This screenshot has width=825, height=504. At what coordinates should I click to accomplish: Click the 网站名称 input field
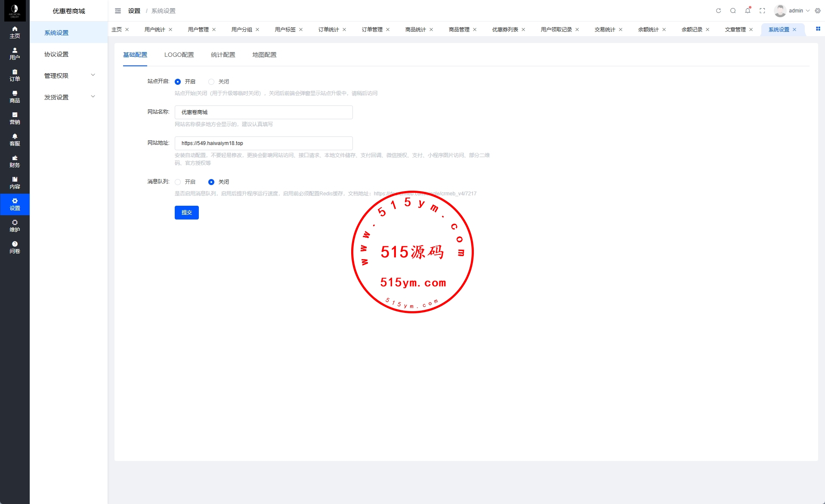(263, 112)
